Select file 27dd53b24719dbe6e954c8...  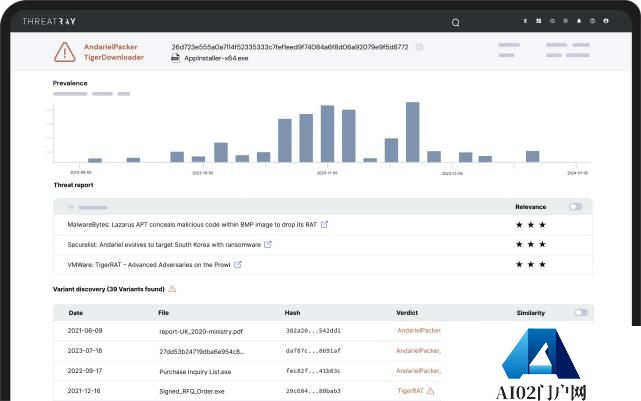pos(202,352)
